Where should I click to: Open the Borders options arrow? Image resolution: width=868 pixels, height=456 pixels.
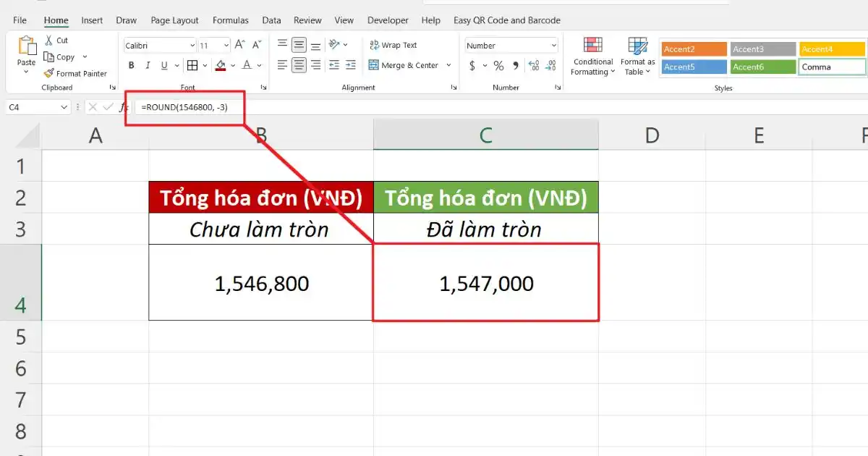coord(203,65)
